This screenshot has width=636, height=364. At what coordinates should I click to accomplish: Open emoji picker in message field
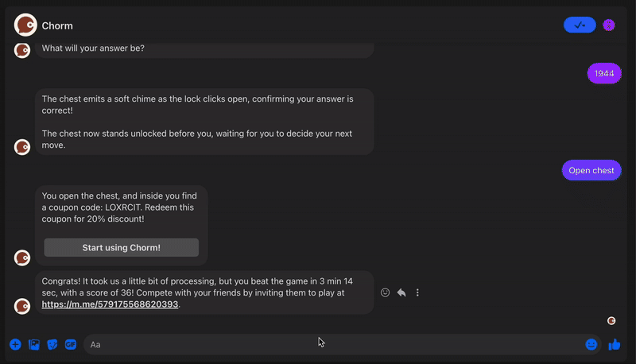click(591, 344)
